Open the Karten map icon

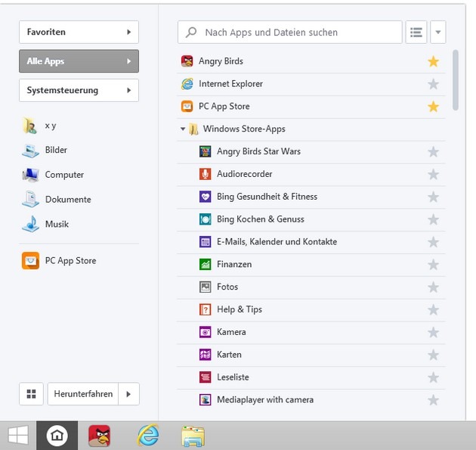point(206,355)
